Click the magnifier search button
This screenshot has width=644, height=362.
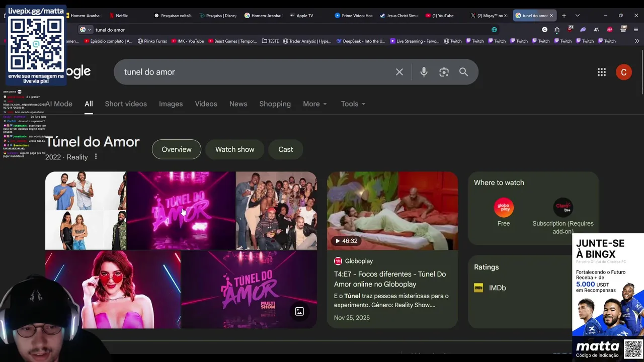tap(463, 72)
